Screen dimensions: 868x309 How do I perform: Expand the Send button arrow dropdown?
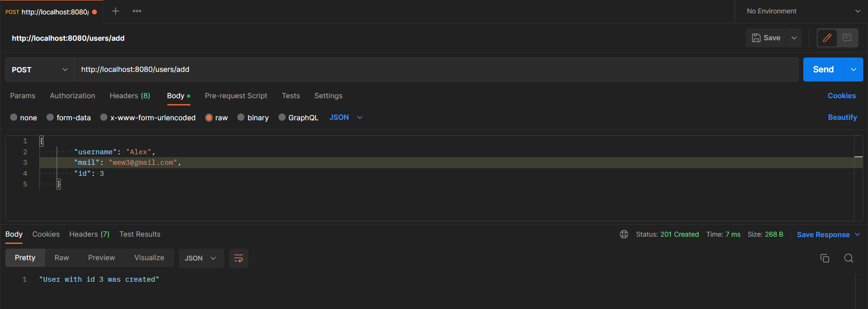pyautogui.click(x=853, y=69)
